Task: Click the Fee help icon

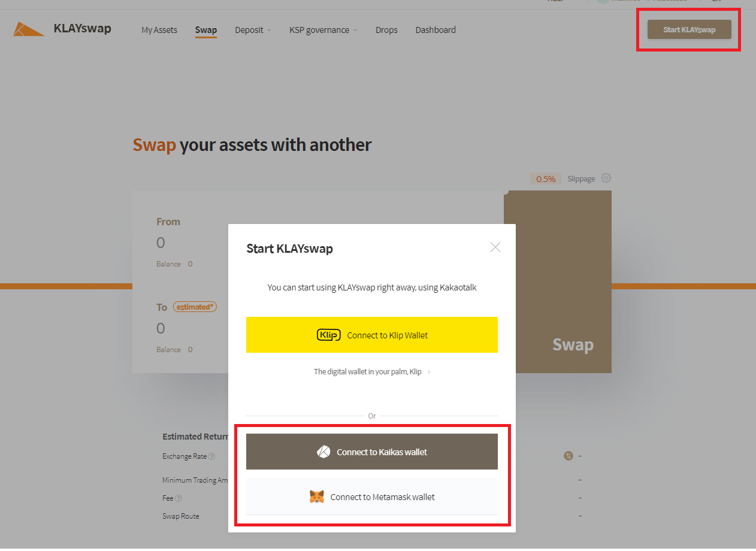Action: pos(179,498)
